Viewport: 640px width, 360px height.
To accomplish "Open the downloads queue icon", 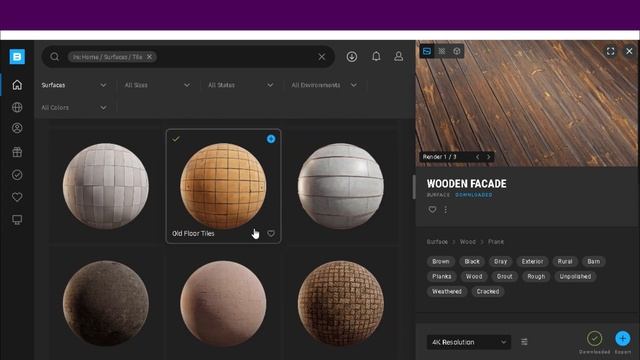I will click(x=352, y=57).
